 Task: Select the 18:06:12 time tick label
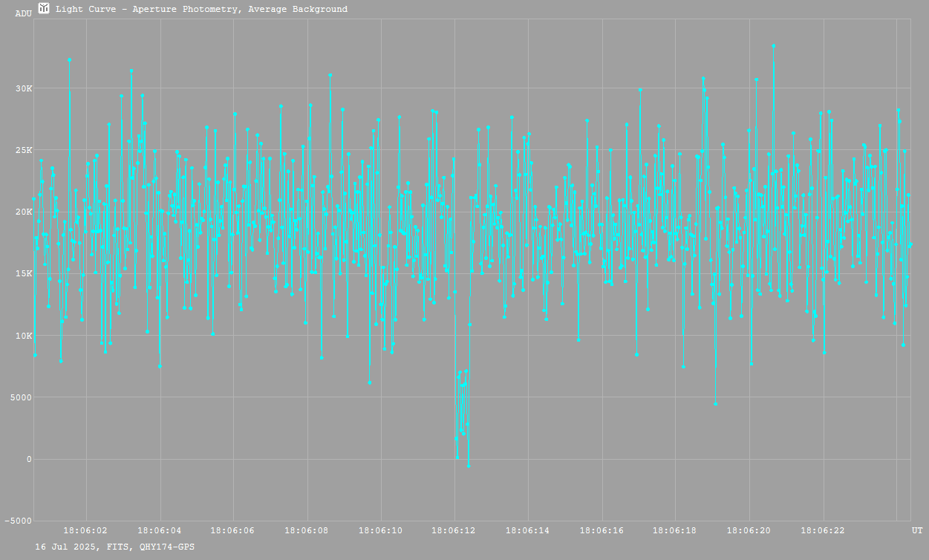pos(454,530)
